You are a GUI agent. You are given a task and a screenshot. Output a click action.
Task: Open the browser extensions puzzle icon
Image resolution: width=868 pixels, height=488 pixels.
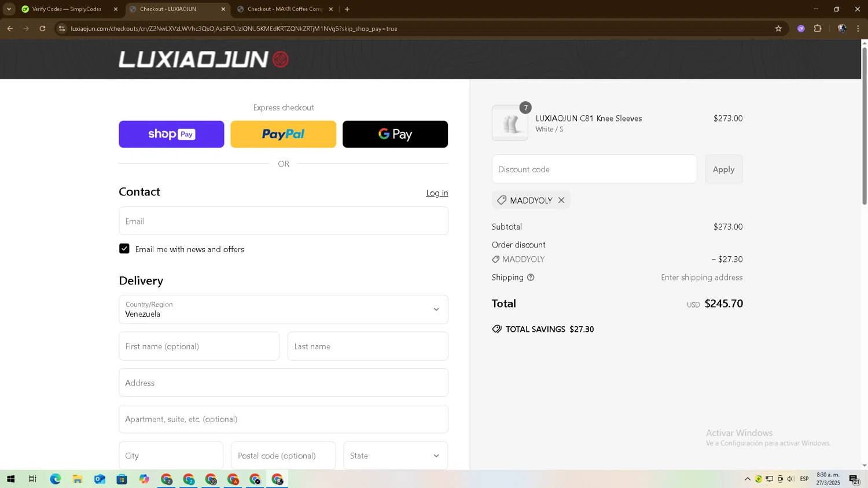tap(818, 28)
